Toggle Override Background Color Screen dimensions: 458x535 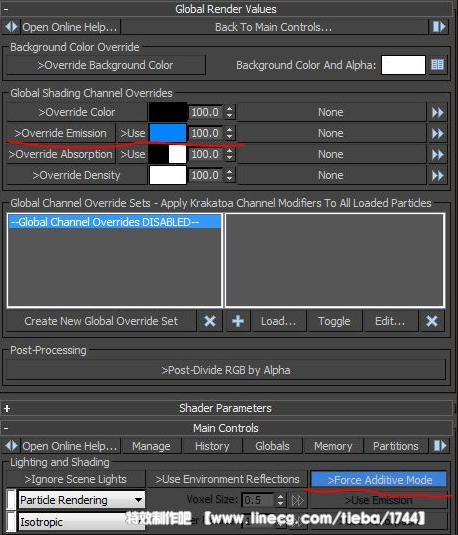(106, 65)
